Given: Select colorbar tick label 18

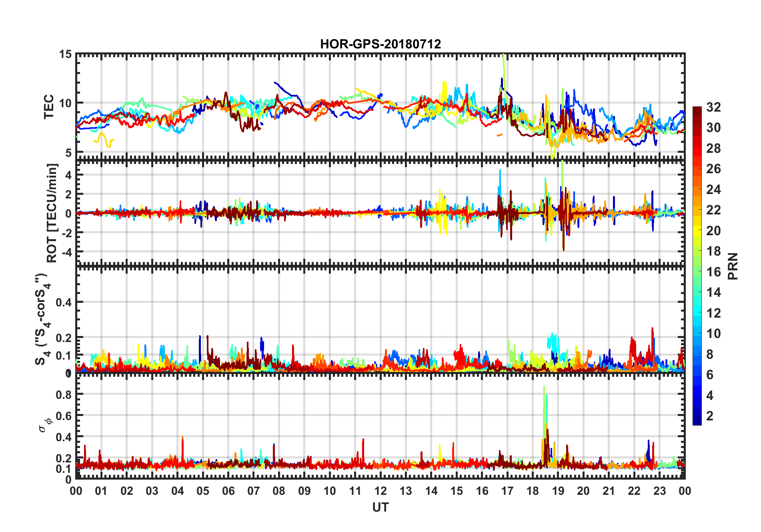Looking at the screenshot, I should click(x=714, y=251).
